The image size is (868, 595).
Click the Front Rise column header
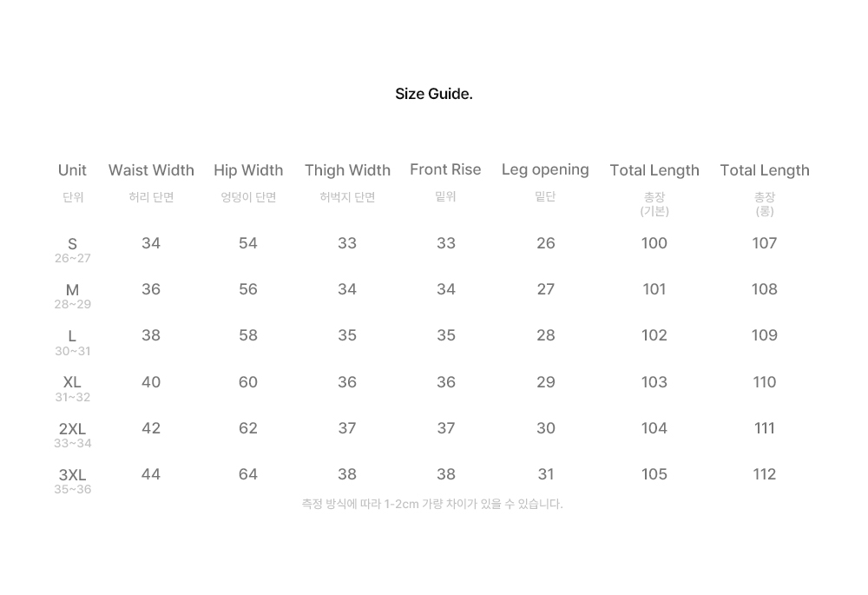445,169
